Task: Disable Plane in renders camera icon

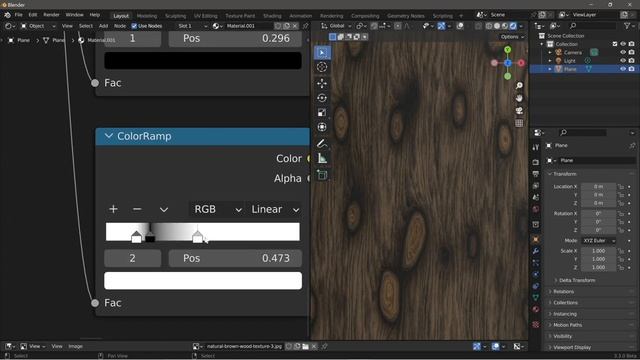Action: [631, 69]
